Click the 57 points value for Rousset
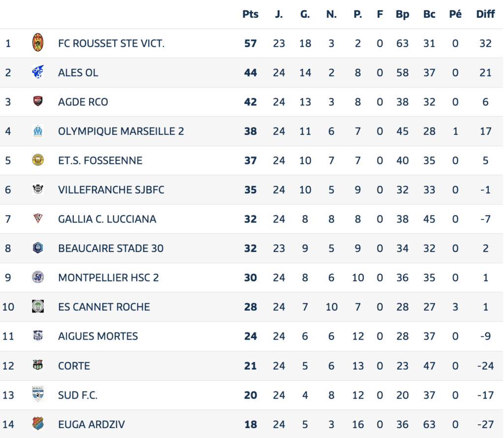The image size is (504, 438). pyautogui.click(x=251, y=43)
